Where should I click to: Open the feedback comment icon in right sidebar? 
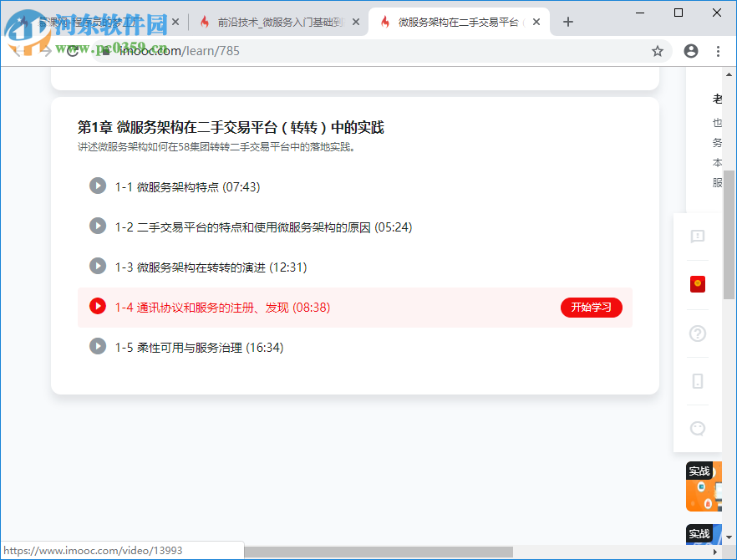click(698, 238)
